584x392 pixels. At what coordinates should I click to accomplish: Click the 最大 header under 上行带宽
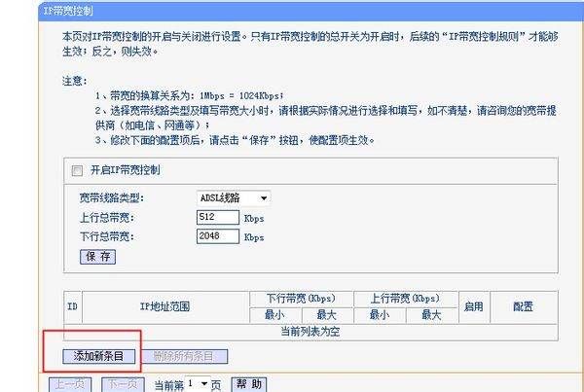431,315
